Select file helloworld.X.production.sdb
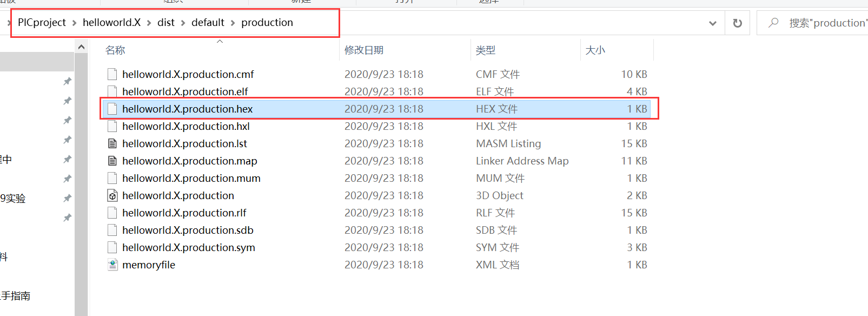Image resolution: width=868 pixels, height=316 pixels. click(x=188, y=230)
